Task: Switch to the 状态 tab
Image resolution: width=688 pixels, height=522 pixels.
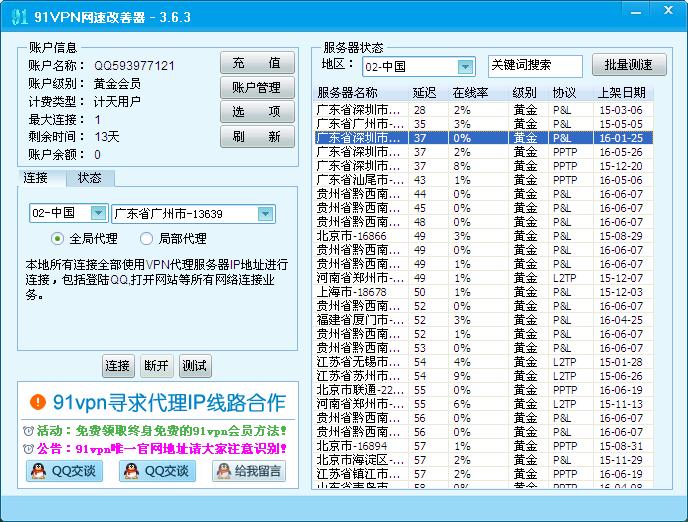Action: [x=90, y=178]
